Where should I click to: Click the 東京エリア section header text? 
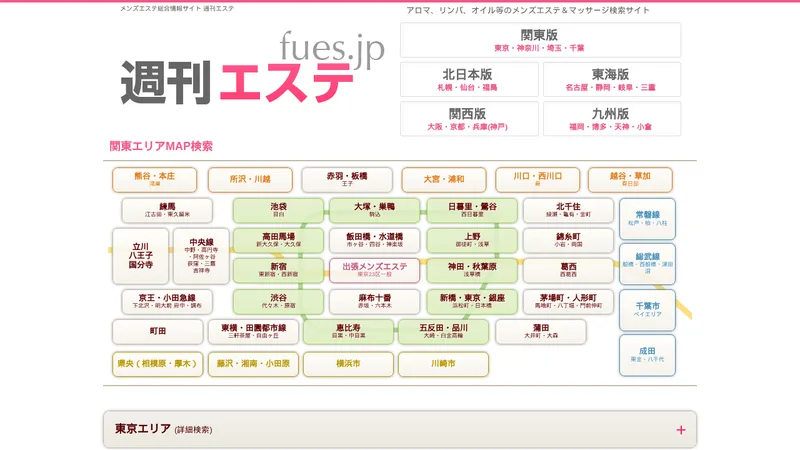point(143,429)
